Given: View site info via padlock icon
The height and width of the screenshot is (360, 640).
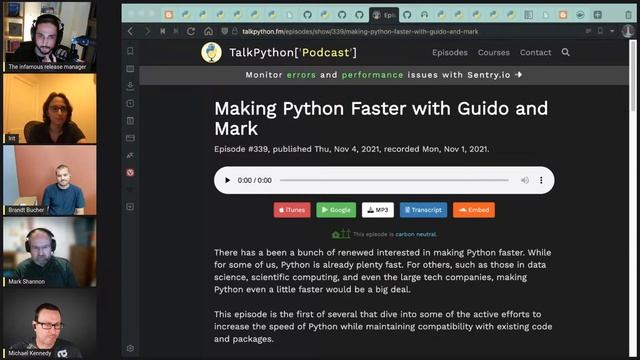Looking at the screenshot, I should click(x=235, y=31).
